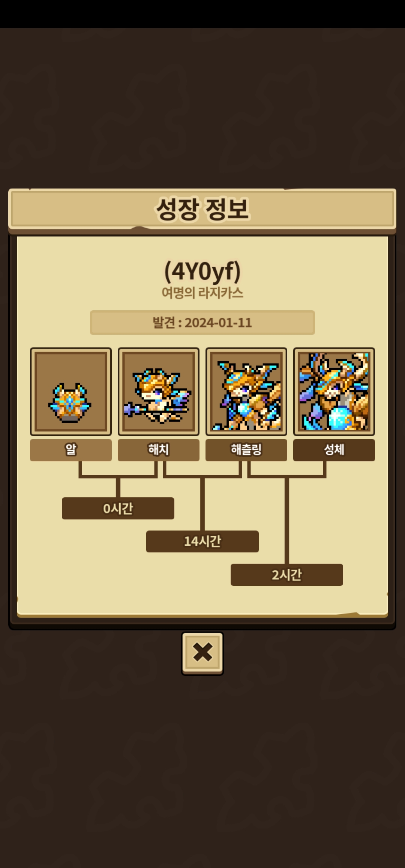Select the 성체 stage label
The width and height of the screenshot is (405, 868).
point(334,450)
